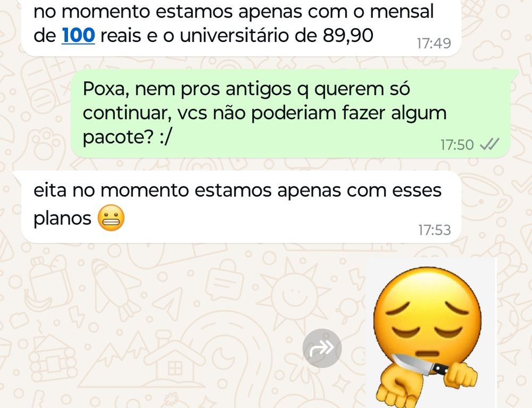Image resolution: width=532 pixels, height=408 pixels.
Task: Tap the 17:50 timestamp on green bubble
Action: [x=457, y=145]
